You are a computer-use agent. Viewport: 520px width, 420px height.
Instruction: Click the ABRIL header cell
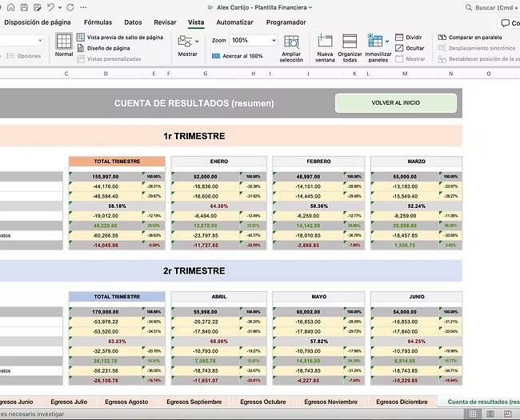(219, 297)
